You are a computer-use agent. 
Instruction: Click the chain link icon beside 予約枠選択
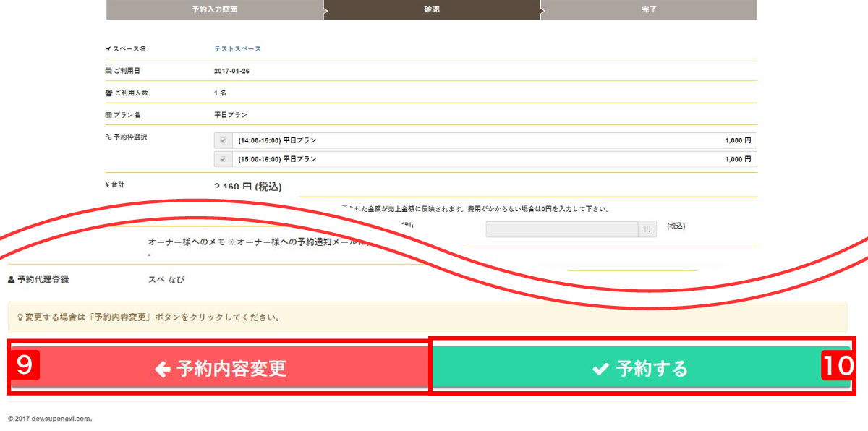click(x=109, y=137)
